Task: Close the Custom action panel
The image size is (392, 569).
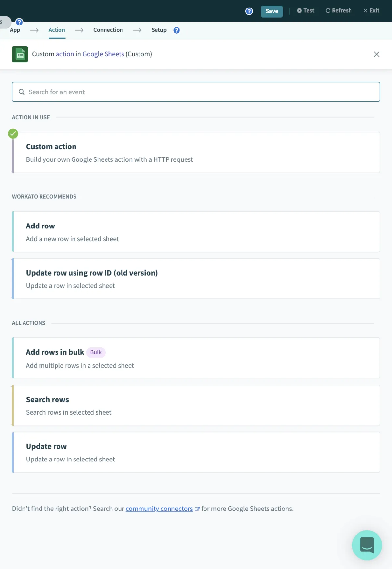Action: pyautogui.click(x=376, y=54)
